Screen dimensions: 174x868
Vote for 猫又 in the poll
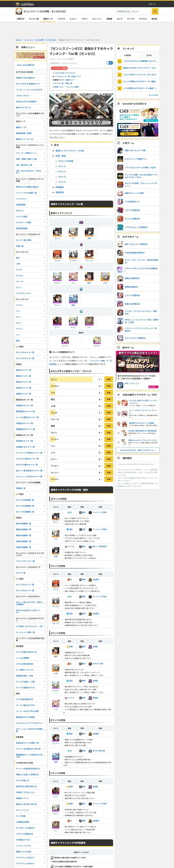pyautogui.click(x=108, y=399)
